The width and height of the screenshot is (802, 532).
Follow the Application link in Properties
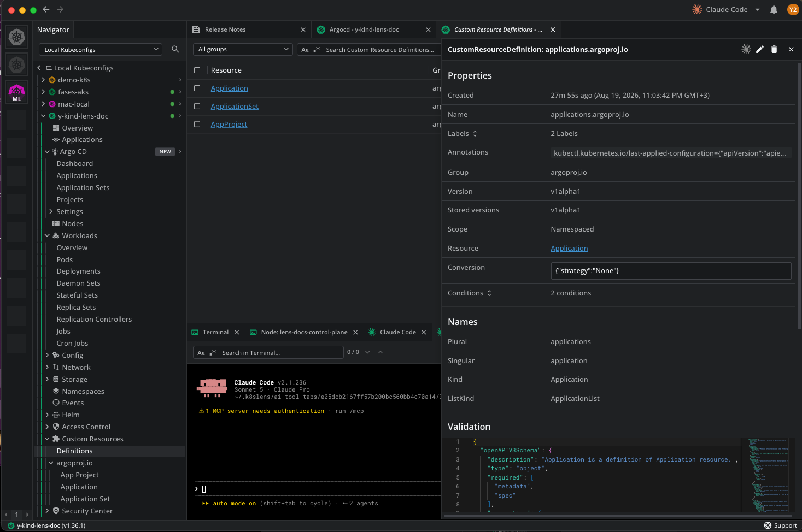coord(569,248)
